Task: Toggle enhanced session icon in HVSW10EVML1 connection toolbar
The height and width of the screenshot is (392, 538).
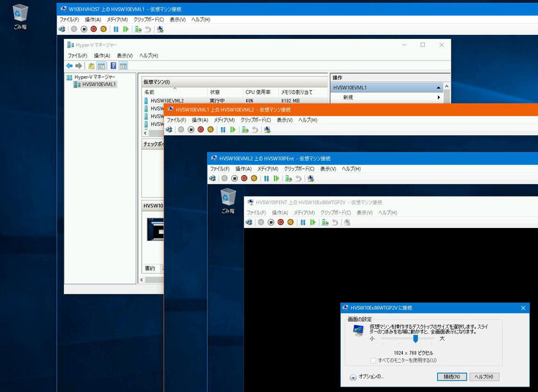Action: [x=160, y=29]
